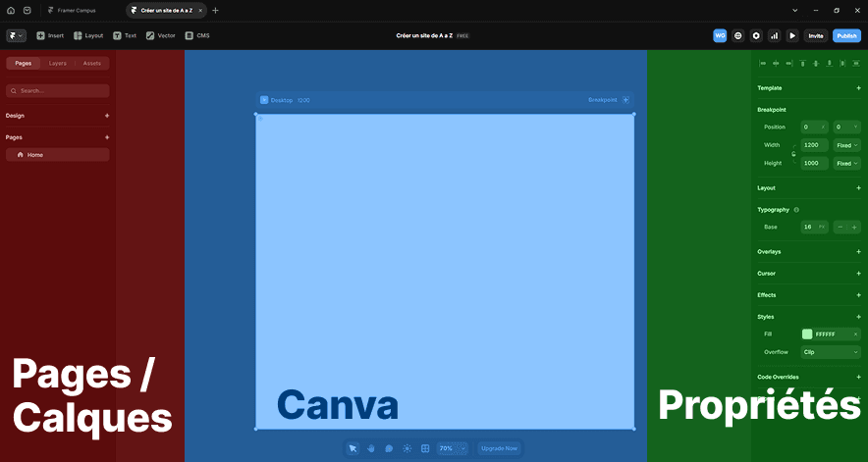Expand the Effects section plus
868x462 pixels.
[858, 295]
